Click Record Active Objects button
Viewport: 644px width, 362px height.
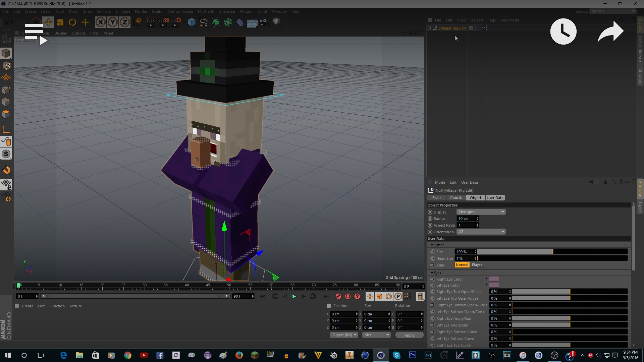pos(338,296)
